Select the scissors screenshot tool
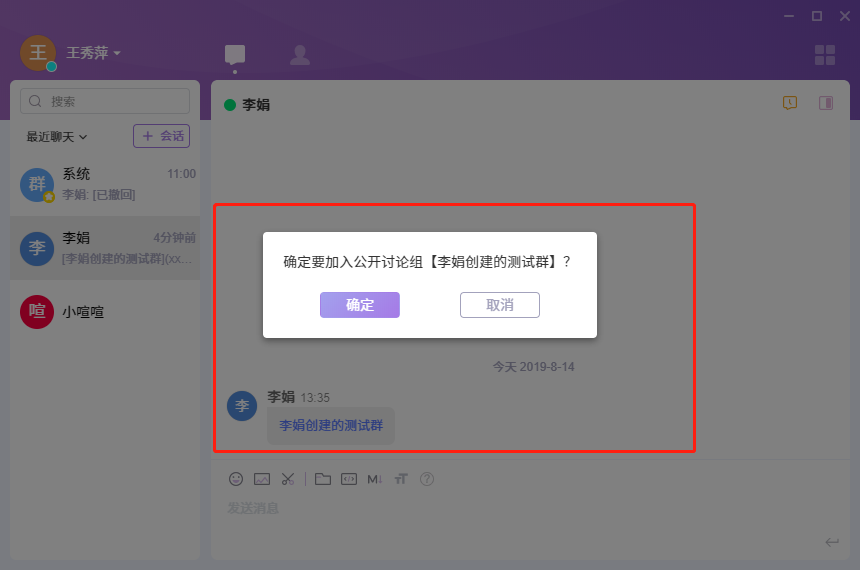Viewport: 860px width, 570px height. coord(288,479)
